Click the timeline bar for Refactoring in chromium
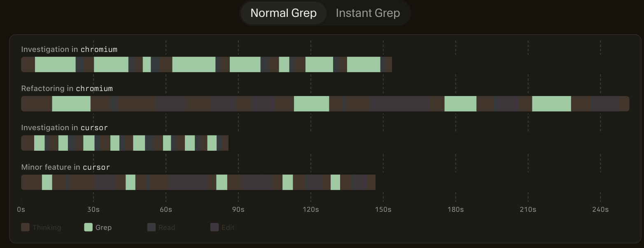Viewport: 644px width, 248px height. pyautogui.click(x=325, y=104)
